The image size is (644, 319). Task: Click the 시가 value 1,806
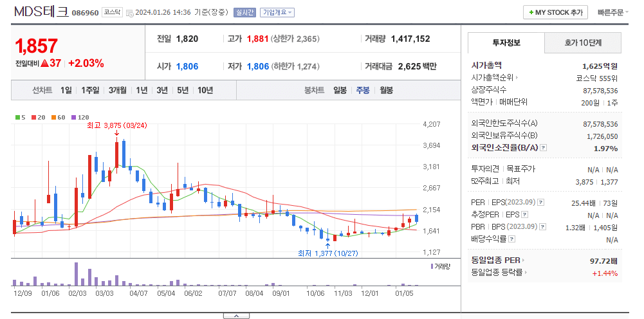(x=187, y=66)
